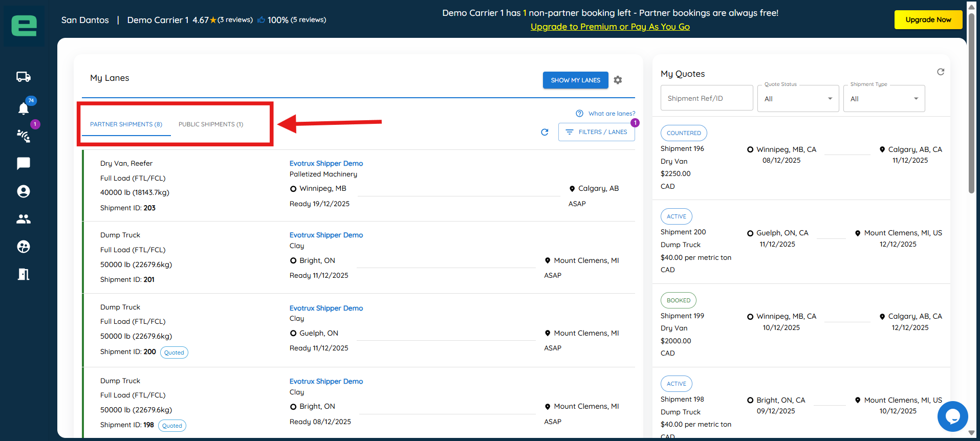Image resolution: width=980 pixels, height=441 pixels.
Task: Click the What are lanes help icon
Action: 579,114
